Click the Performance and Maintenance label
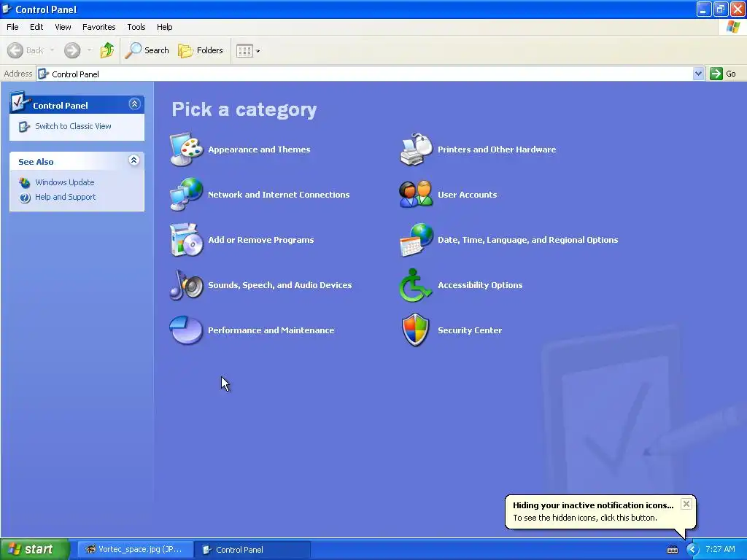Image resolution: width=747 pixels, height=560 pixels. [x=271, y=330]
